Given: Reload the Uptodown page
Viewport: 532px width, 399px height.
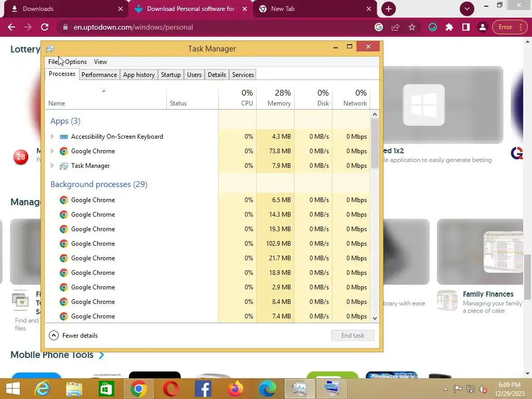Looking at the screenshot, I should pyautogui.click(x=45, y=27).
